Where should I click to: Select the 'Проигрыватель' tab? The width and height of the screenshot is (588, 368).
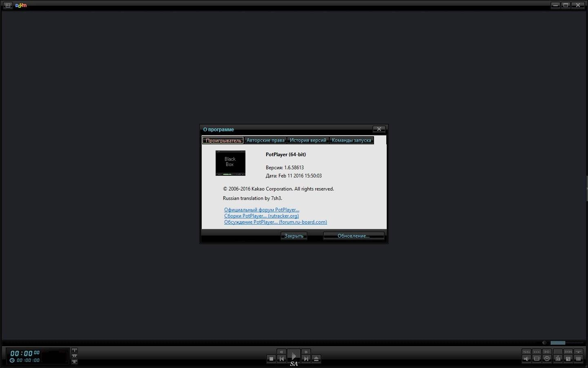click(x=223, y=140)
